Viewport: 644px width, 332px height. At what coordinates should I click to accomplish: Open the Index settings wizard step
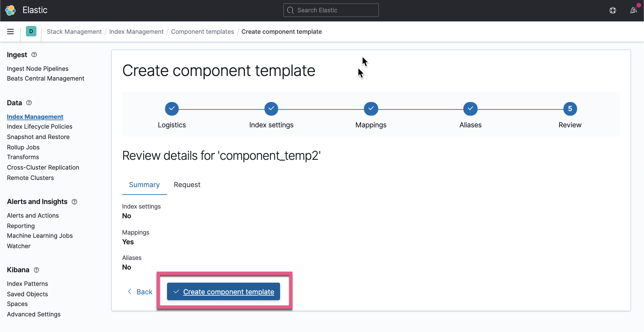tap(271, 109)
